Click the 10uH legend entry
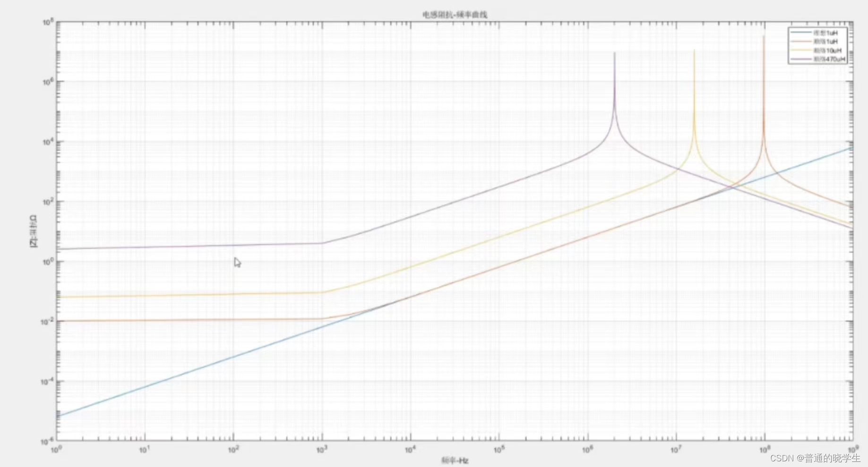Image resolution: width=868 pixels, height=467 pixels. [x=816, y=51]
